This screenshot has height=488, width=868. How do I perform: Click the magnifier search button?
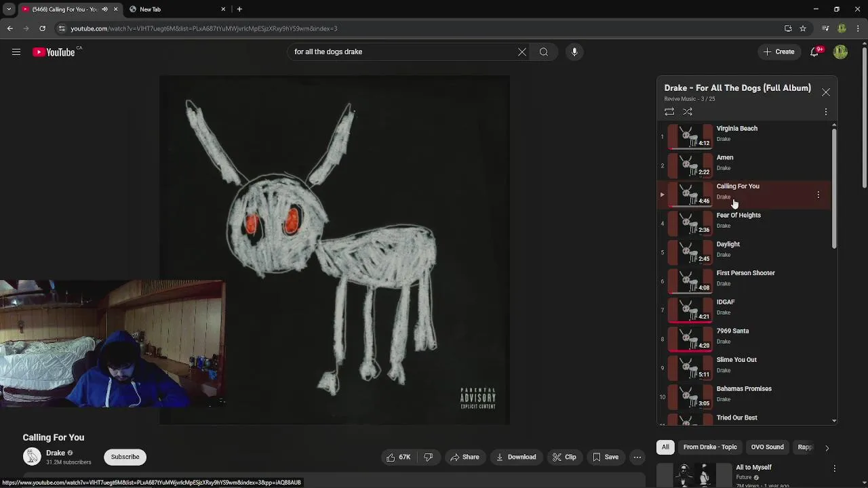(x=544, y=52)
